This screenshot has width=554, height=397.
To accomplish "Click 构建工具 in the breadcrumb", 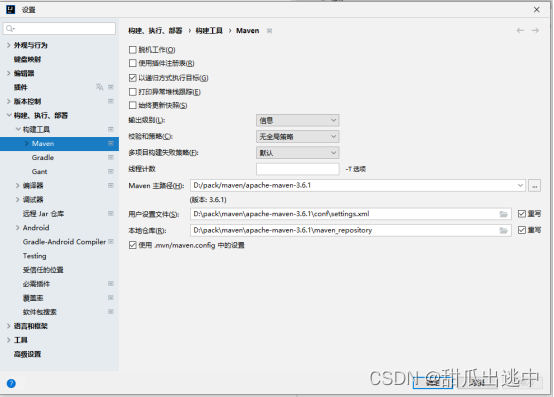I will [x=209, y=31].
